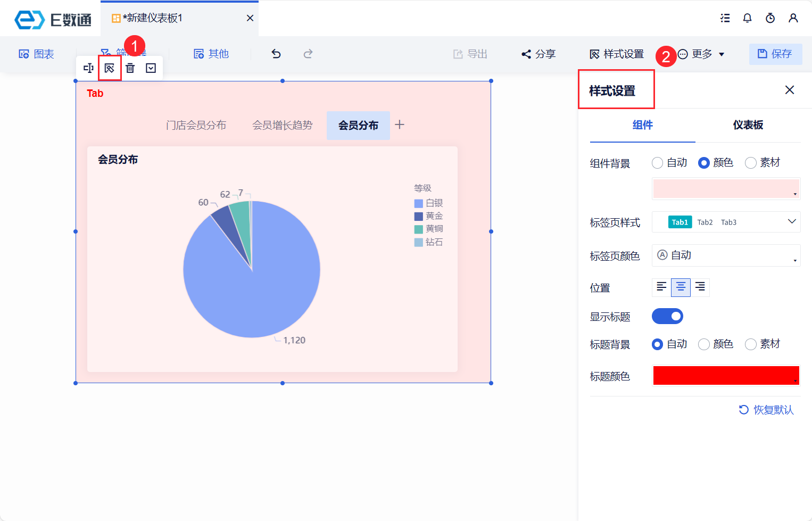Delete the Tab component with trash icon

(x=130, y=68)
